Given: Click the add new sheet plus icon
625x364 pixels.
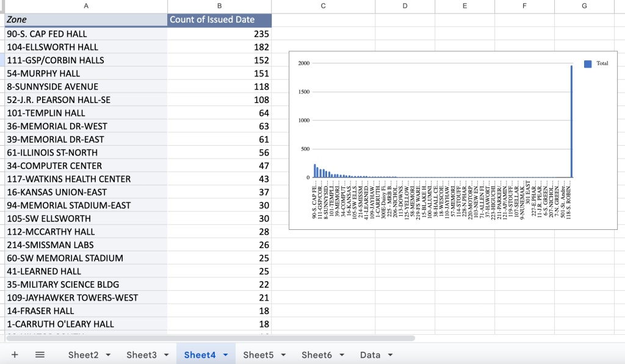Looking at the screenshot, I should pyautogui.click(x=15, y=355).
